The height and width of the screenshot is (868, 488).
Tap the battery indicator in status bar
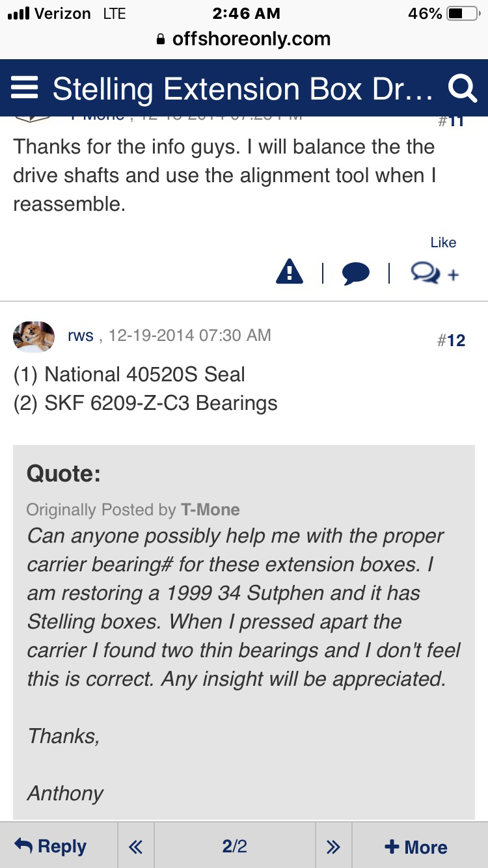(x=463, y=14)
